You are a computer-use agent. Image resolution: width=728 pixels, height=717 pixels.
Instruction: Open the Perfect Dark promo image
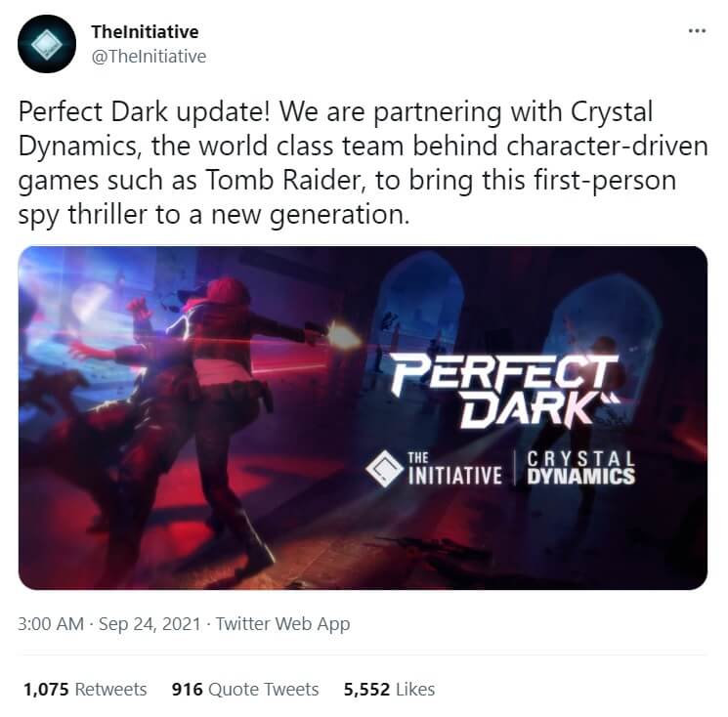tap(363, 418)
